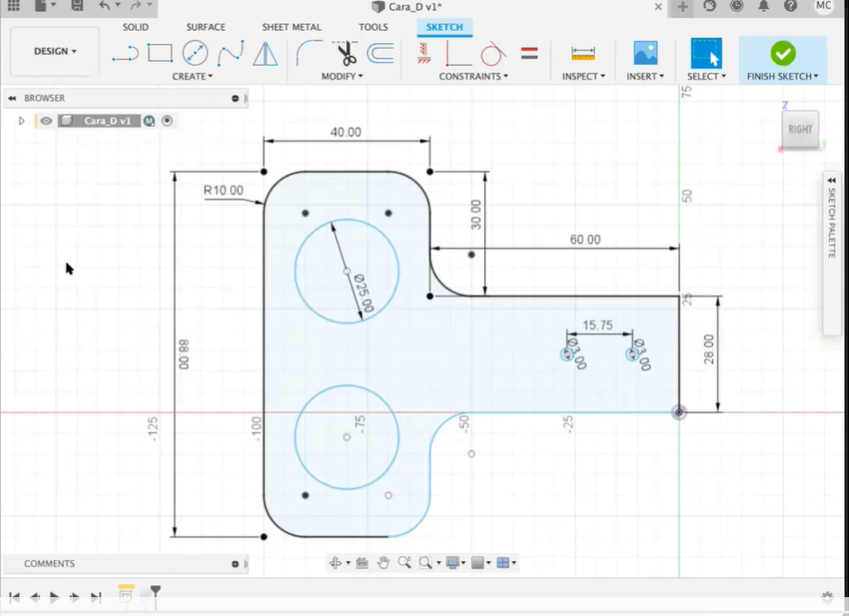Screen dimensions: 849x616
Task: Click the Viewports layout icon
Action: click(503, 563)
